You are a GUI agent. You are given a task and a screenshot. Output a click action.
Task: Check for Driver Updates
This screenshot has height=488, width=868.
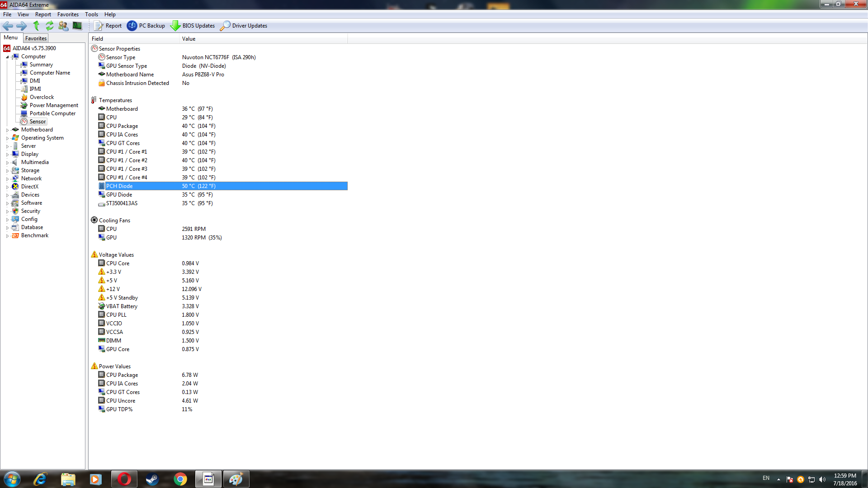[x=243, y=26]
